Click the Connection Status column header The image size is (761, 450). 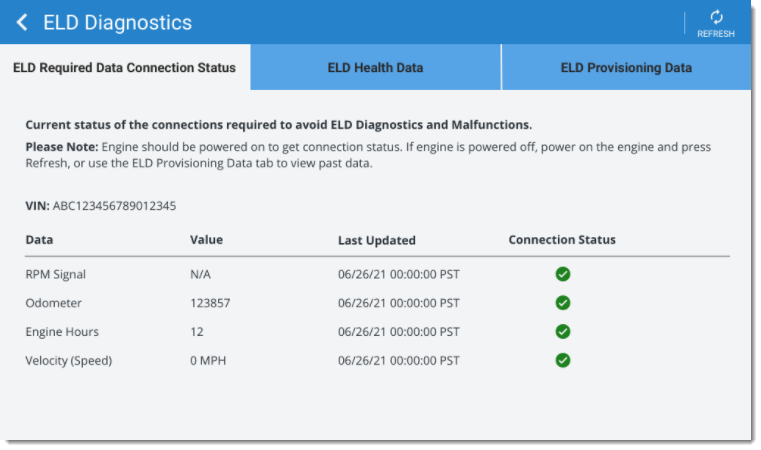pyautogui.click(x=562, y=240)
